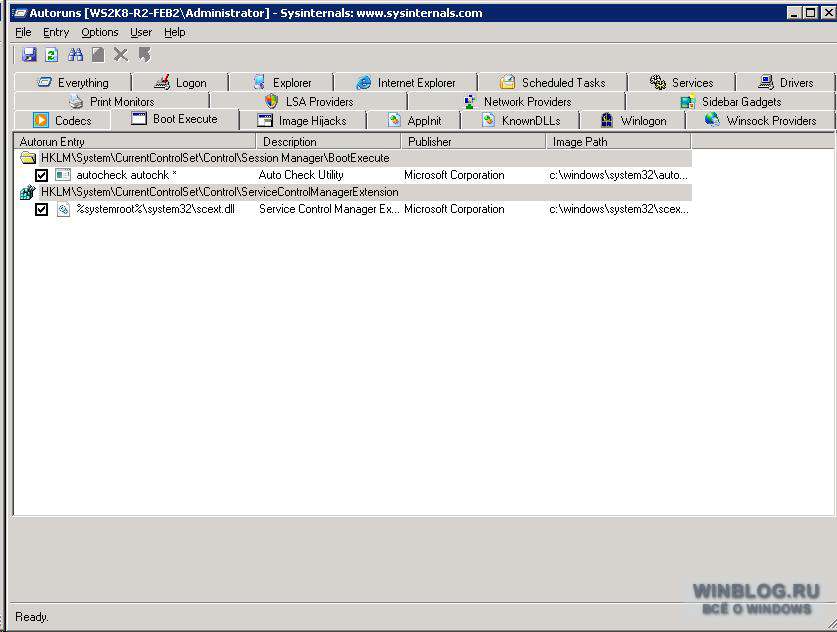Uncheck the scext.dll entry checkbox
Screen dimensions: 837x632
tap(41, 209)
